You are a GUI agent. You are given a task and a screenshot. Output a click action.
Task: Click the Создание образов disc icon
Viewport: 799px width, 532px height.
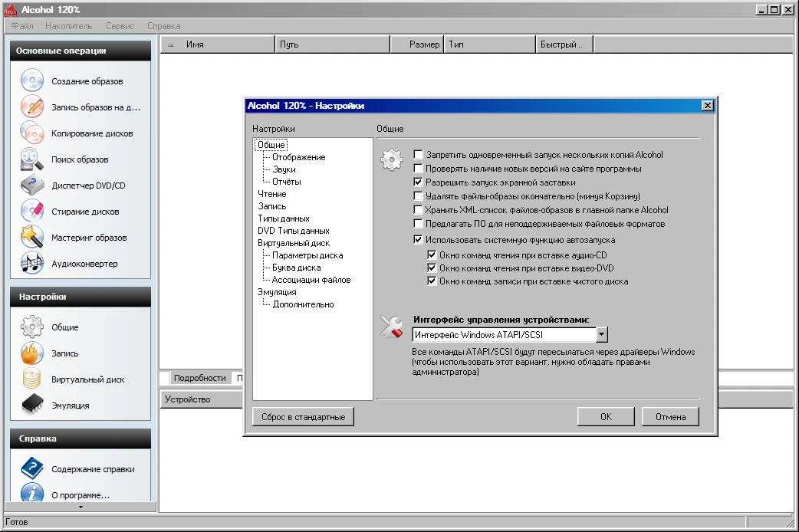32,81
